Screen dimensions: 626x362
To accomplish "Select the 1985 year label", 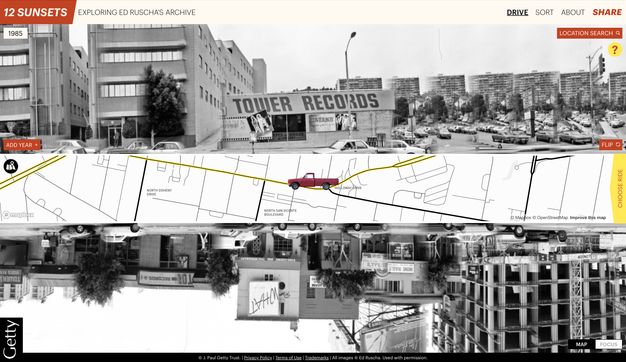I will (x=15, y=34).
